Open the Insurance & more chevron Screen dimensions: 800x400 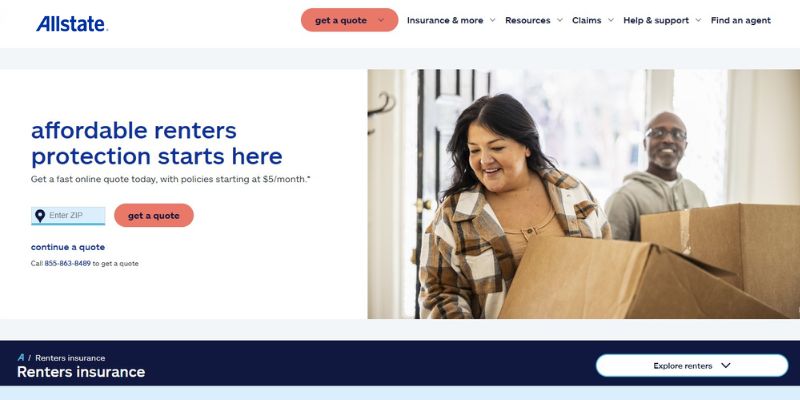coord(492,20)
